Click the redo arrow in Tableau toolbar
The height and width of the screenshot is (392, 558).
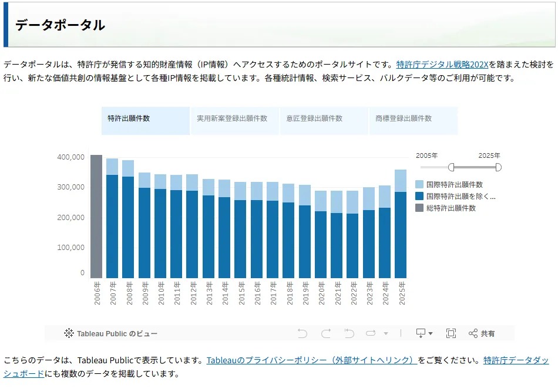click(325, 333)
